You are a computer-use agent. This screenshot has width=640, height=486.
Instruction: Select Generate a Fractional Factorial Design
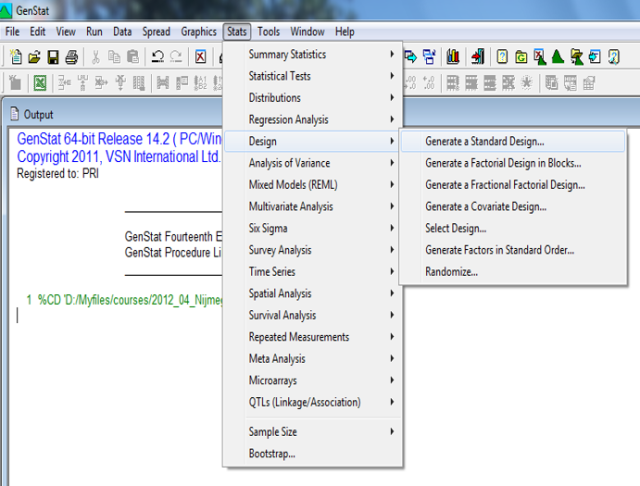(x=505, y=185)
